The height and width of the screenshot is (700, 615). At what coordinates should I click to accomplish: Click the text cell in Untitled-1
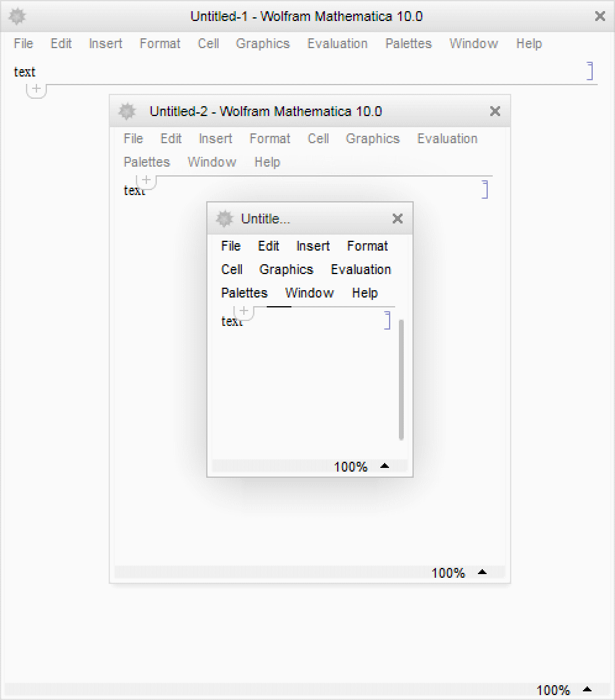[25, 72]
